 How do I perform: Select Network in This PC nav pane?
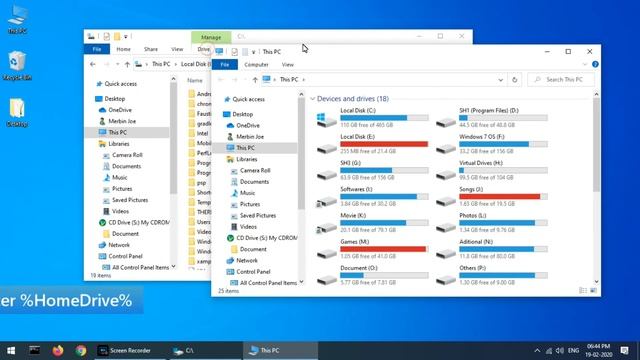(247, 260)
